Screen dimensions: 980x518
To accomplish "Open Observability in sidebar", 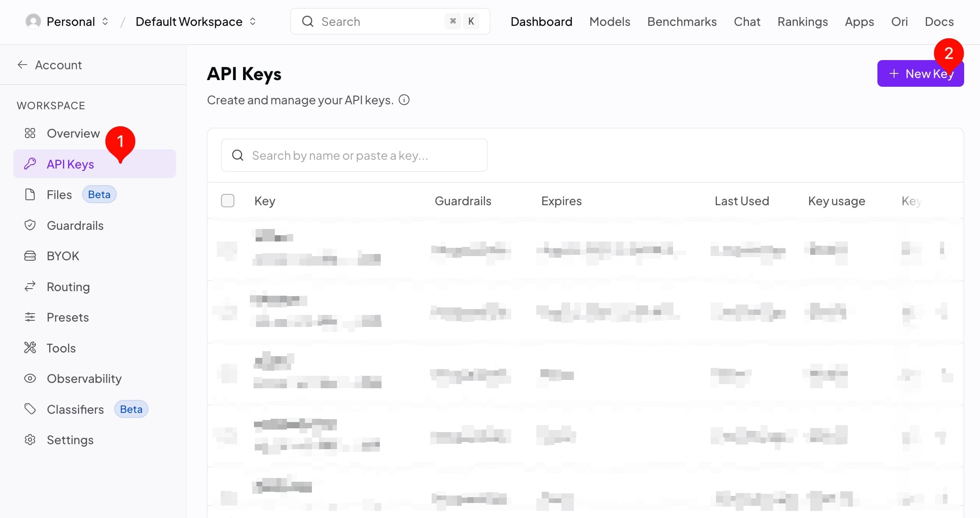I will pyautogui.click(x=95, y=378).
